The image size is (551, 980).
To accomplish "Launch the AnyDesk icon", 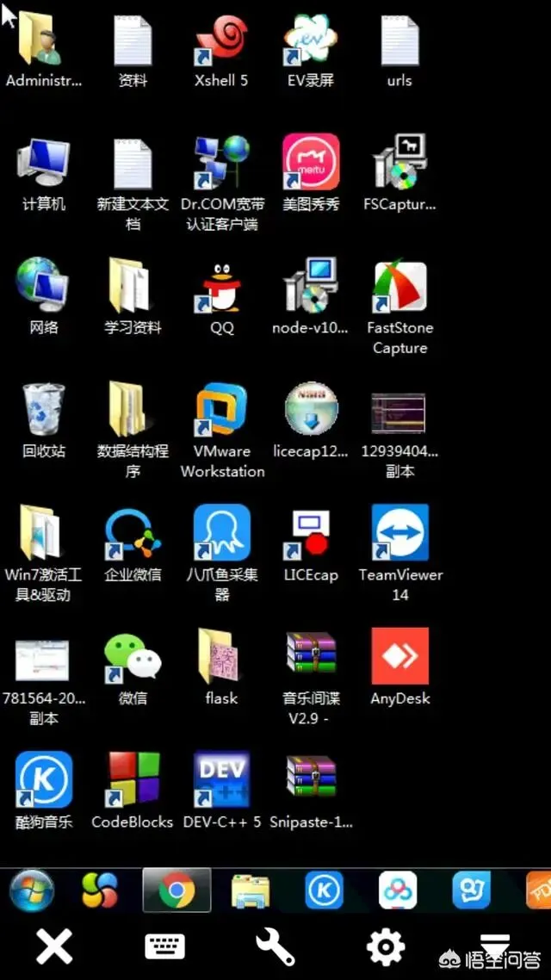I will (399, 656).
